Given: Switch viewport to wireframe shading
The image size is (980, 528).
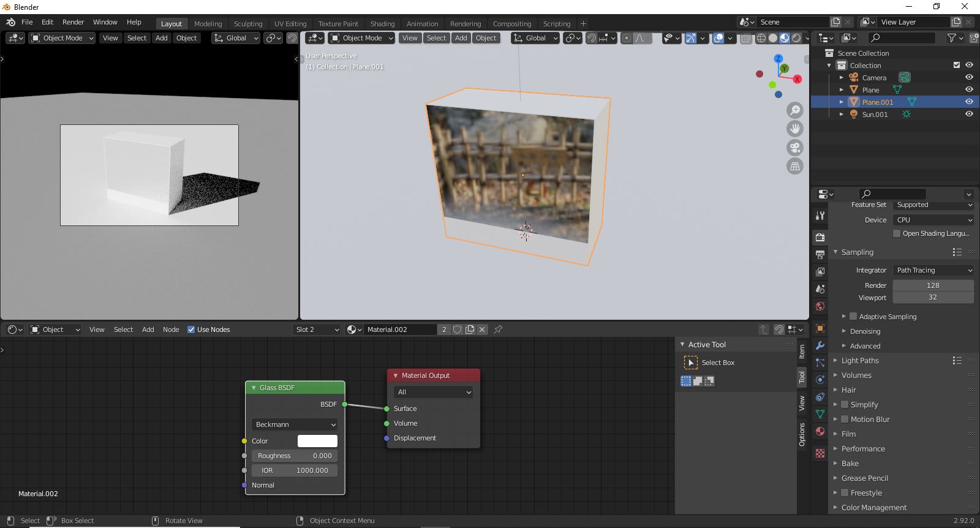Looking at the screenshot, I should click(x=761, y=38).
